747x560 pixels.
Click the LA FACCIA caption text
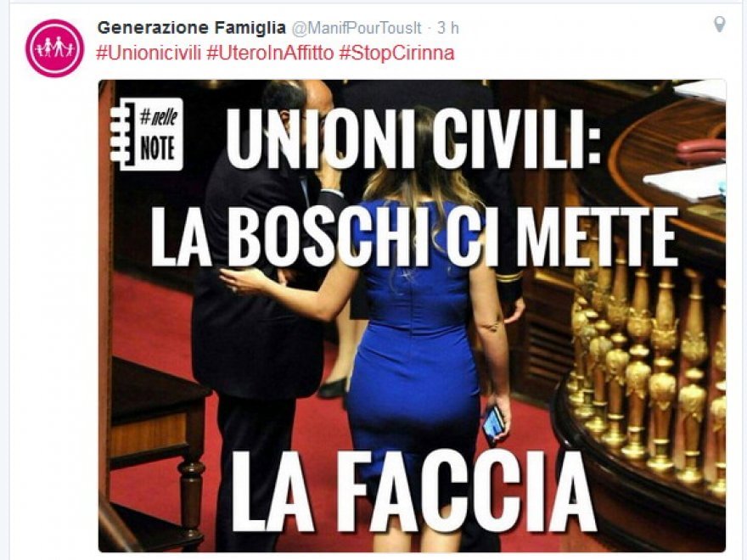coord(413,491)
